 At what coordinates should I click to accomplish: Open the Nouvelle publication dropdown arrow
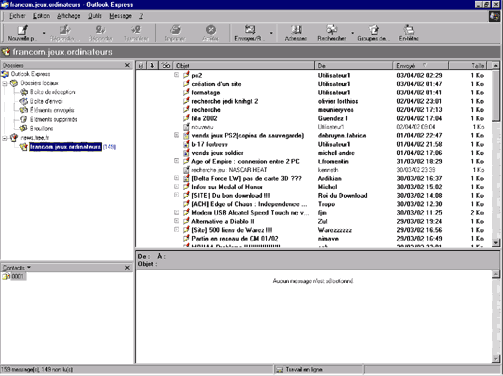[44, 33]
